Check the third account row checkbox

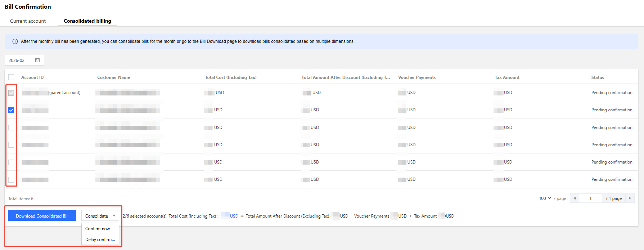[x=11, y=128]
